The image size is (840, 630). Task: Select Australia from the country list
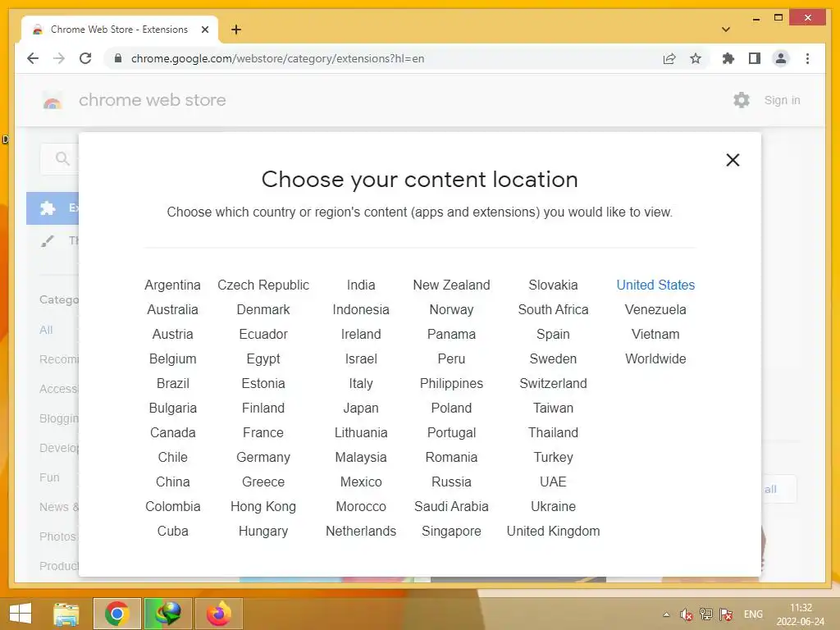click(172, 309)
